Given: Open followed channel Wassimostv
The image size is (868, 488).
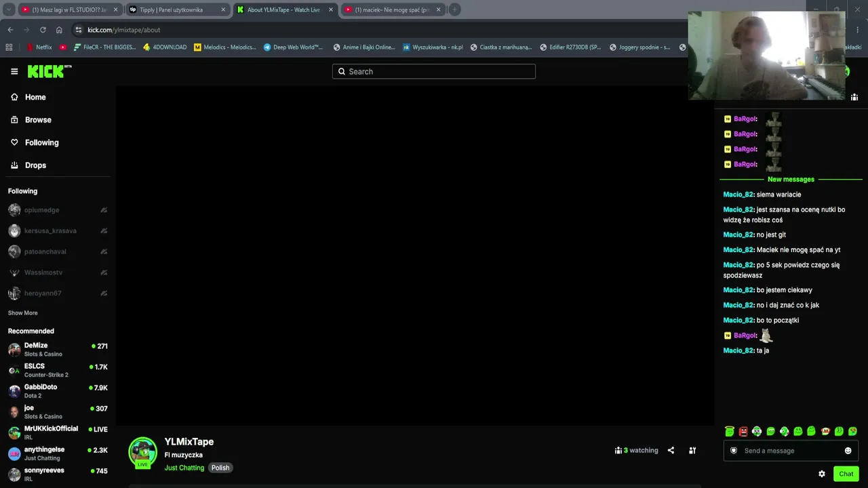Looking at the screenshot, I should click(x=58, y=272).
